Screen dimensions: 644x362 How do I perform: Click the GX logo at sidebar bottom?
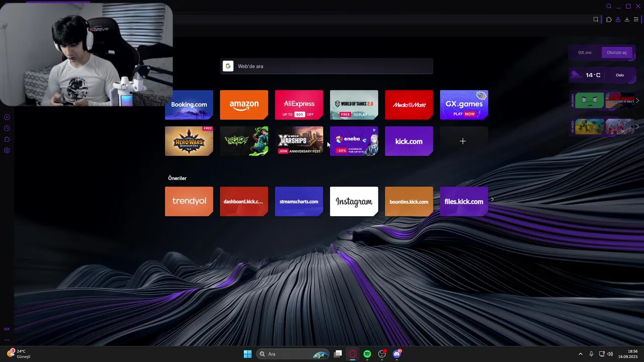point(7,329)
